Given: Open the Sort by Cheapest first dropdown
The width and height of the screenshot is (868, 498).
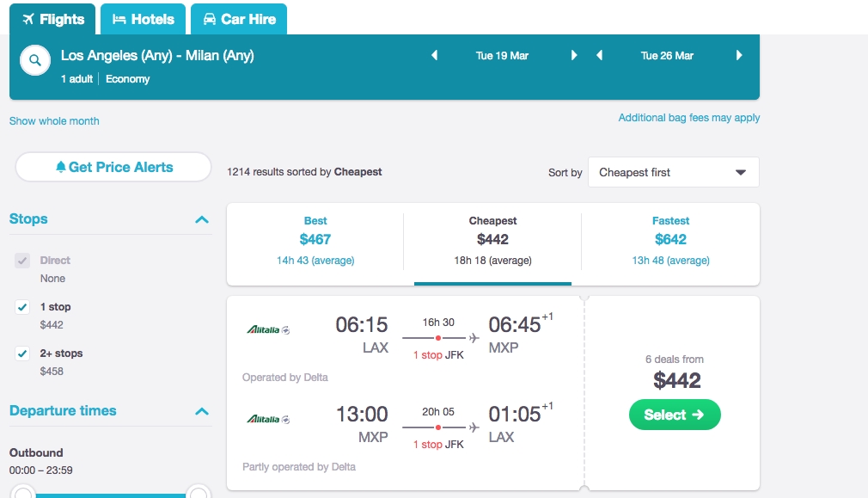Looking at the screenshot, I should point(673,172).
